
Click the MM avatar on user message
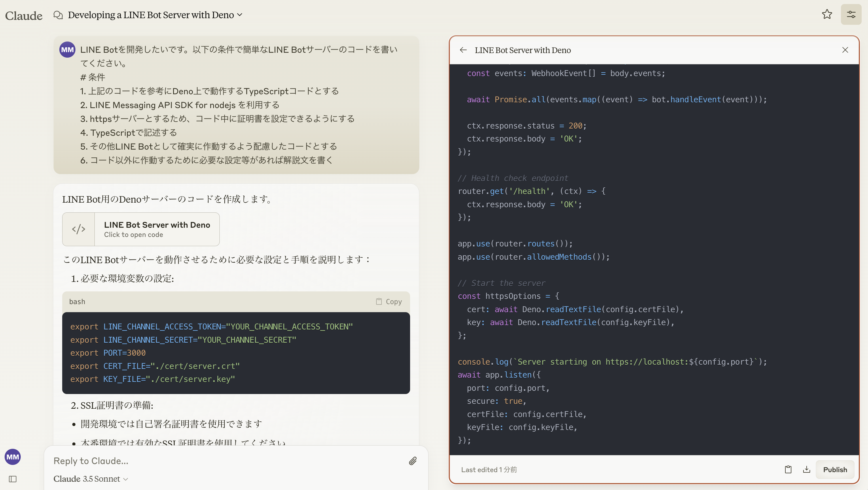pyautogui.click(x=67, y=50)
